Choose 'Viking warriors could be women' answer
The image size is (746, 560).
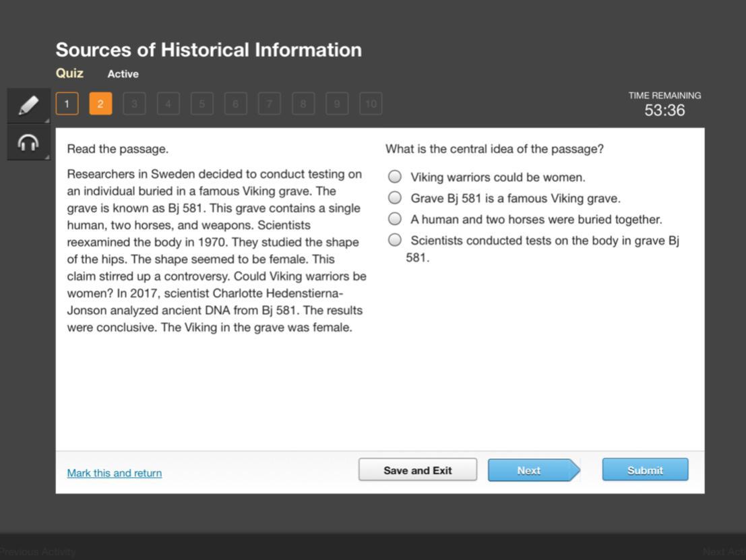pyautogui.click(x=395, y=177)
